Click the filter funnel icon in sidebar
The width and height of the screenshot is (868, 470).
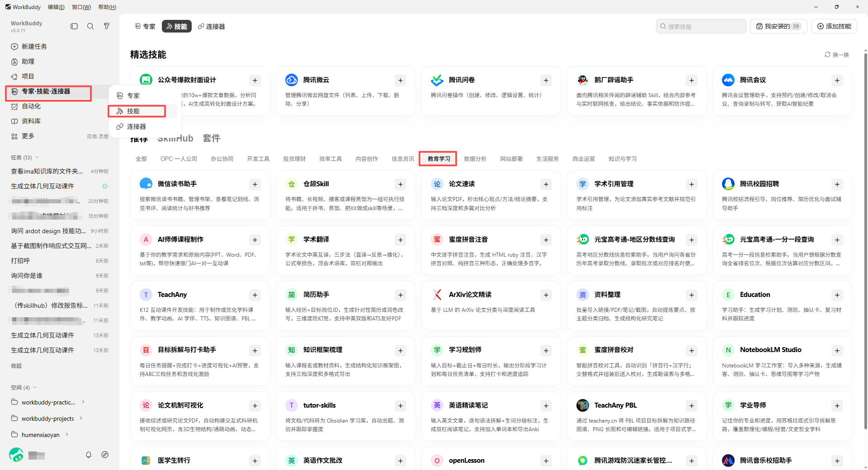click(x=107, y=26)
